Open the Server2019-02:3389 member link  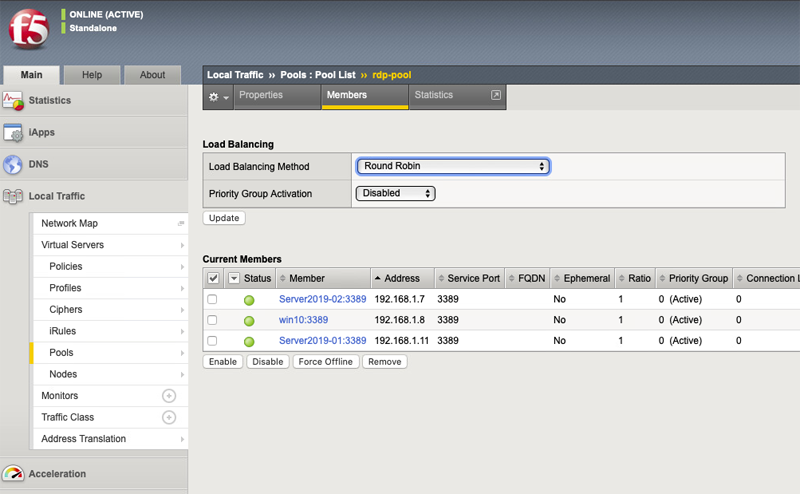(x=322, y=299)
